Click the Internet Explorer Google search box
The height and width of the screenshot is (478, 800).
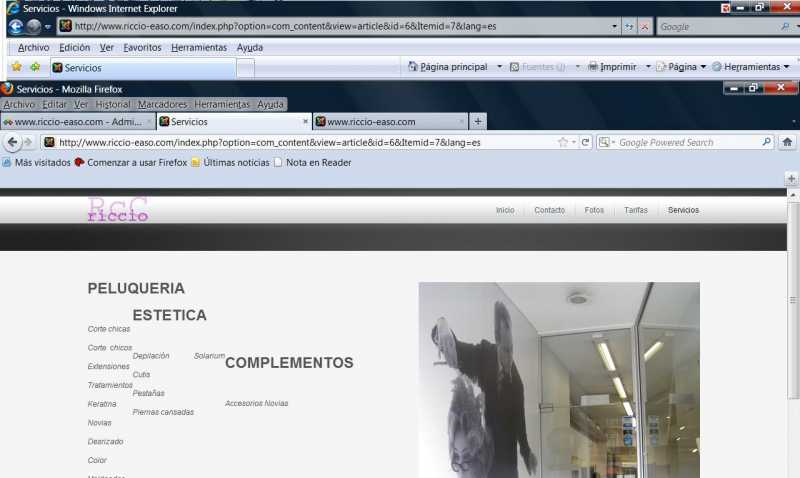(718, 27)
